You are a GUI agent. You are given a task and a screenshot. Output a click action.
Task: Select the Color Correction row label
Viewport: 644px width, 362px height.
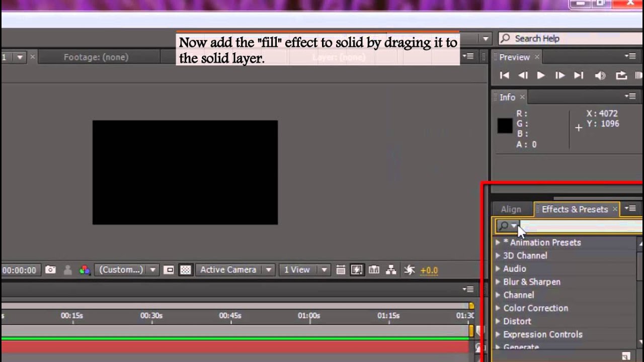click(535, 308)
